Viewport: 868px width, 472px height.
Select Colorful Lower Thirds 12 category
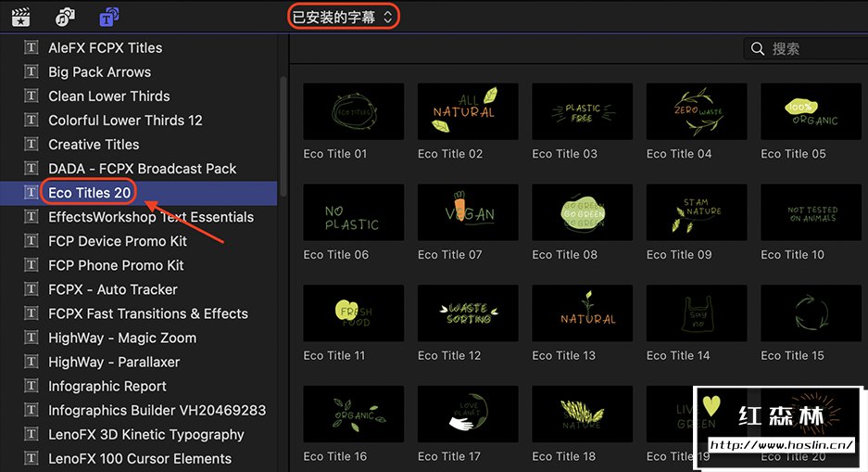pyautogui.click(x=138, y=121)
